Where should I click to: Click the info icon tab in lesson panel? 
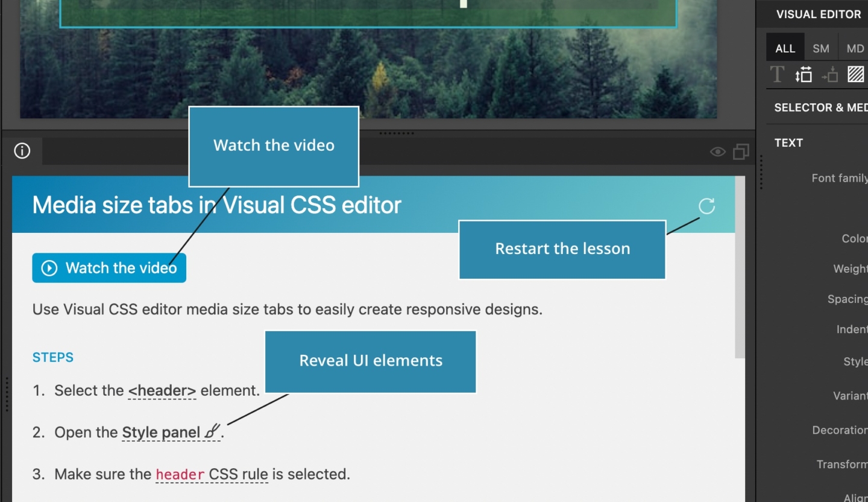click(x=22, y=151)
